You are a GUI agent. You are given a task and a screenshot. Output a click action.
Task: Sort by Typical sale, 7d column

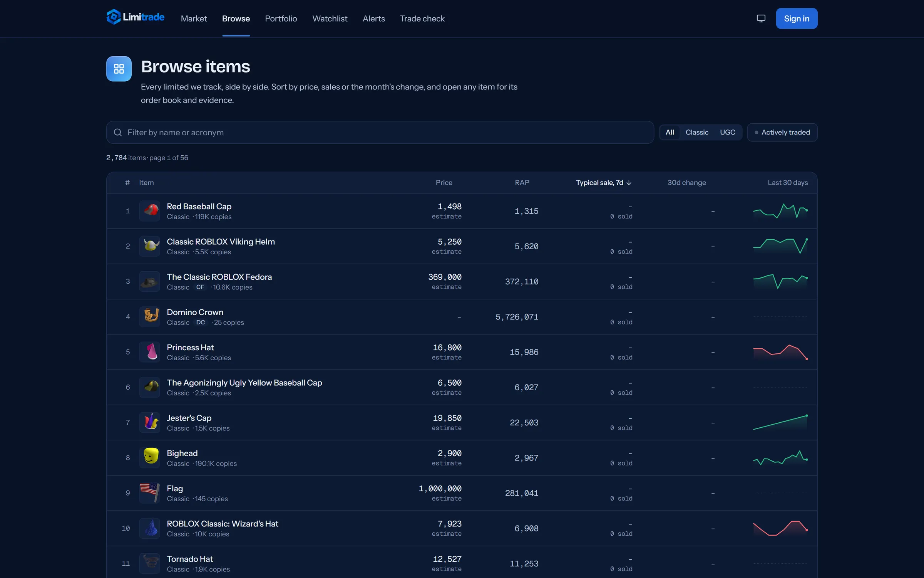coord(603,183)
